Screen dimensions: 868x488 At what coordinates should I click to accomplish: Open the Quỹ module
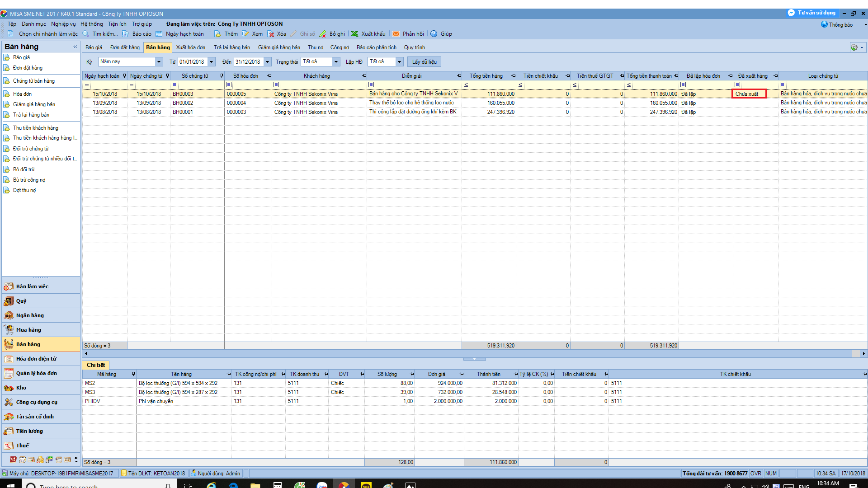41,301
